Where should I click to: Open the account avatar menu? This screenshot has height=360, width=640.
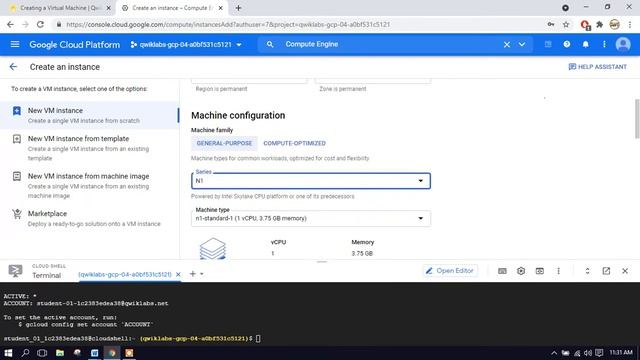623,44
